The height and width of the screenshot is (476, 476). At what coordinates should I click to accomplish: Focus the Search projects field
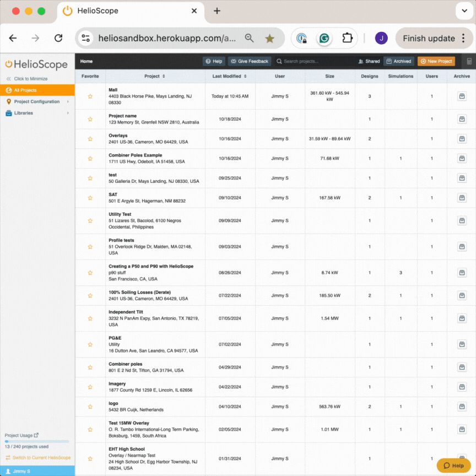(x=314, y=61)
